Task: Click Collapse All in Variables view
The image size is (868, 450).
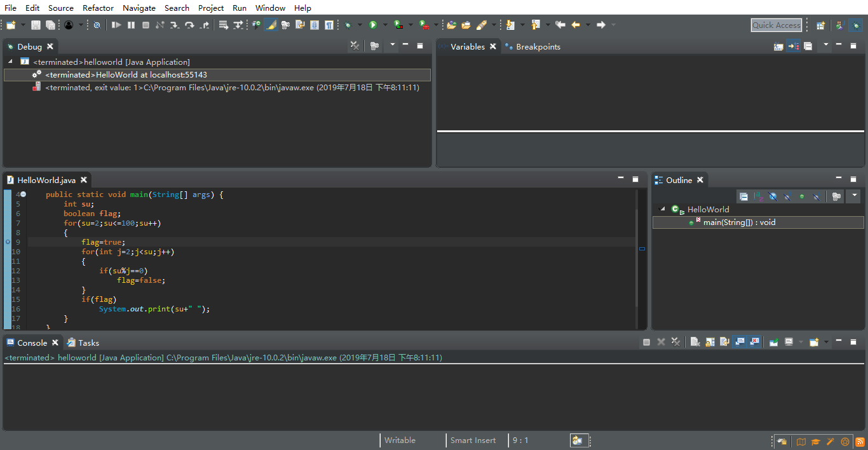Action: coord(808,46)
